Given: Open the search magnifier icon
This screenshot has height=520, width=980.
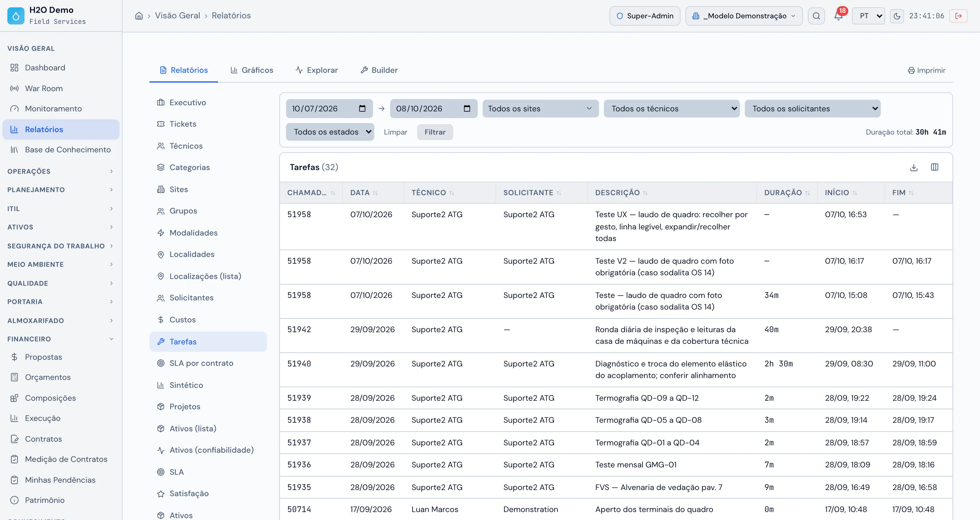Looking at the screenshot, I should coord(816,16).
